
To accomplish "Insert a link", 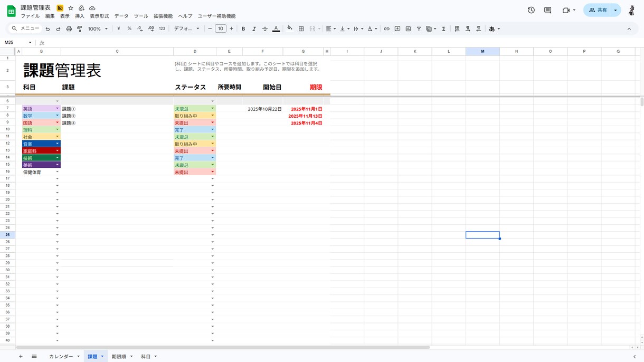I will click(x=386, y=29).
